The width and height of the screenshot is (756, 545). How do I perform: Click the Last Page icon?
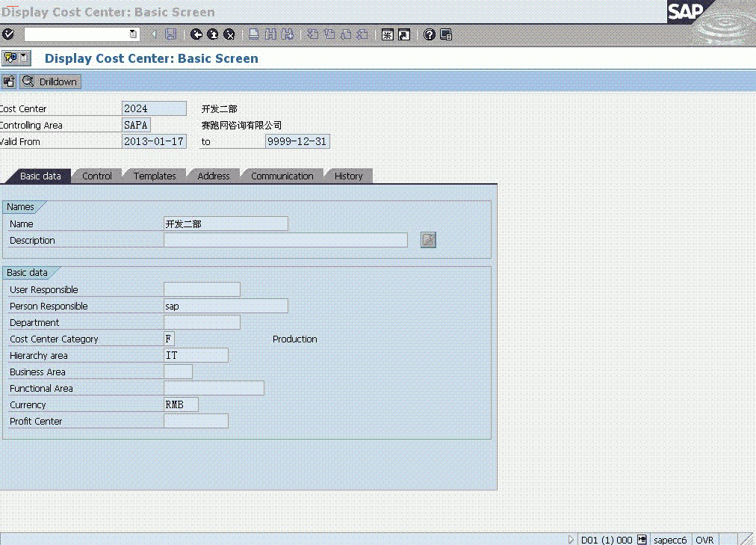[362, 34]
